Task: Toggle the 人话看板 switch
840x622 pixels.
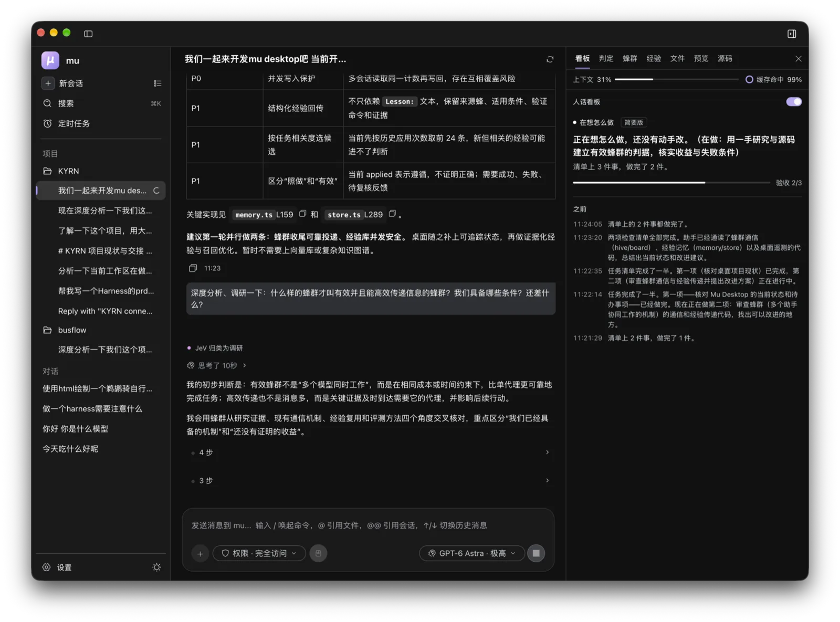Action: [793, 102]
